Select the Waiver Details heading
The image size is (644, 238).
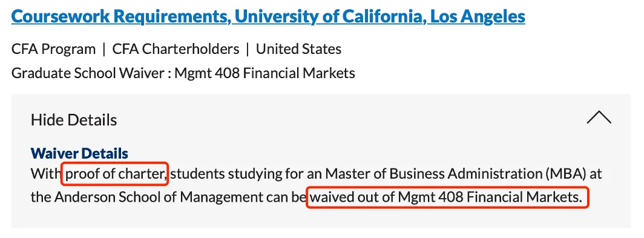coord(79,153)
